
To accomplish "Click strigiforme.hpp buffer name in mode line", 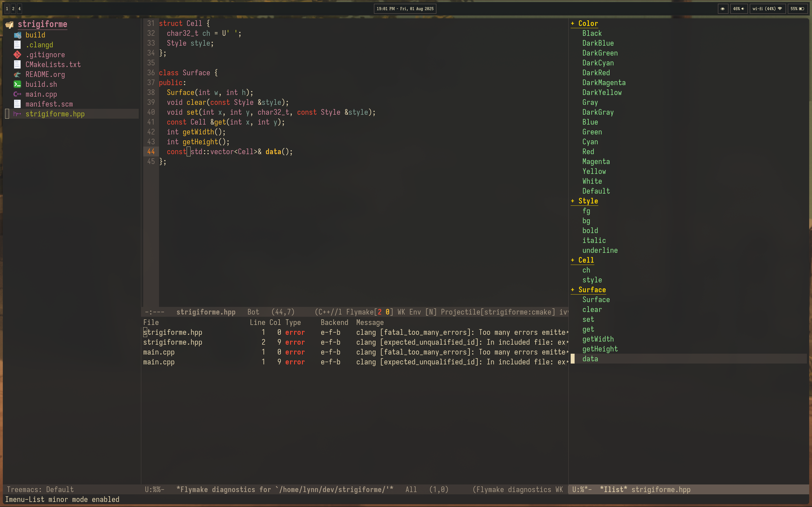I will 206,312.
